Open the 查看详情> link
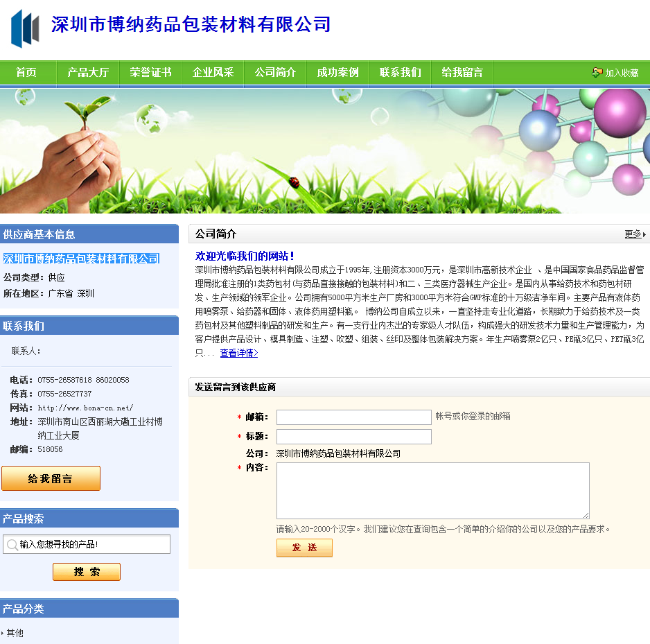 pyautogui.click(x=239, y=353)
